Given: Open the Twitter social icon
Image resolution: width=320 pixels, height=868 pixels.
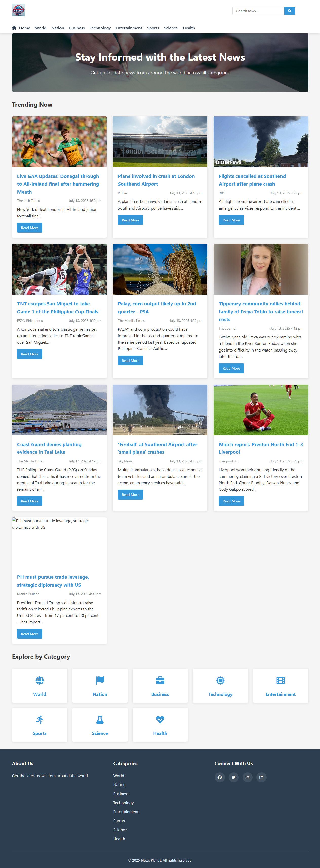Looking at the screenshot, I should pyautogui.click(x=233, y=777).
